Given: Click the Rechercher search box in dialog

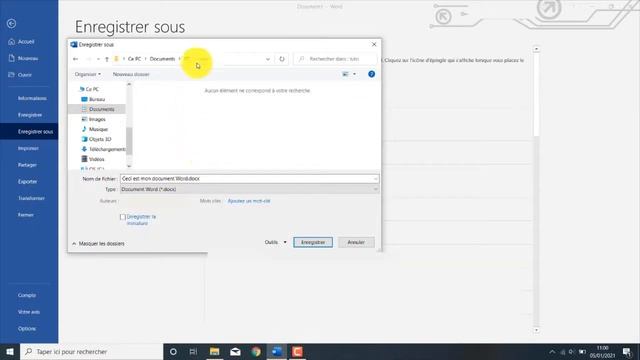Looking at the screenshot, I should coord(335,59).
